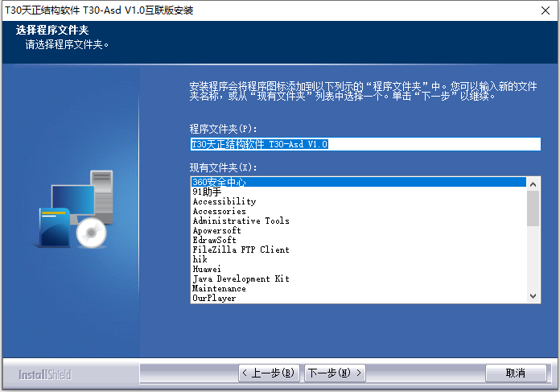Select the 360安全中心 folder entry
The image size is (560, 392).
coord(359,182)
